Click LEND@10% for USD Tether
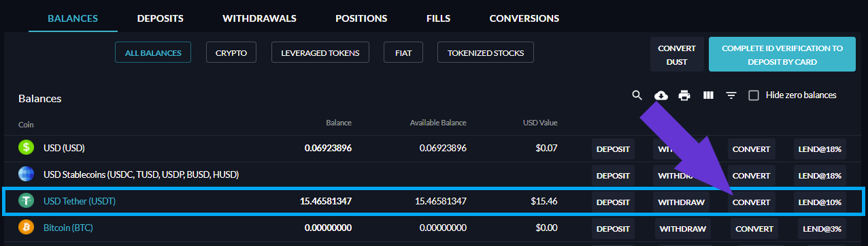868x246 pixels. click(x=820, y=202)
